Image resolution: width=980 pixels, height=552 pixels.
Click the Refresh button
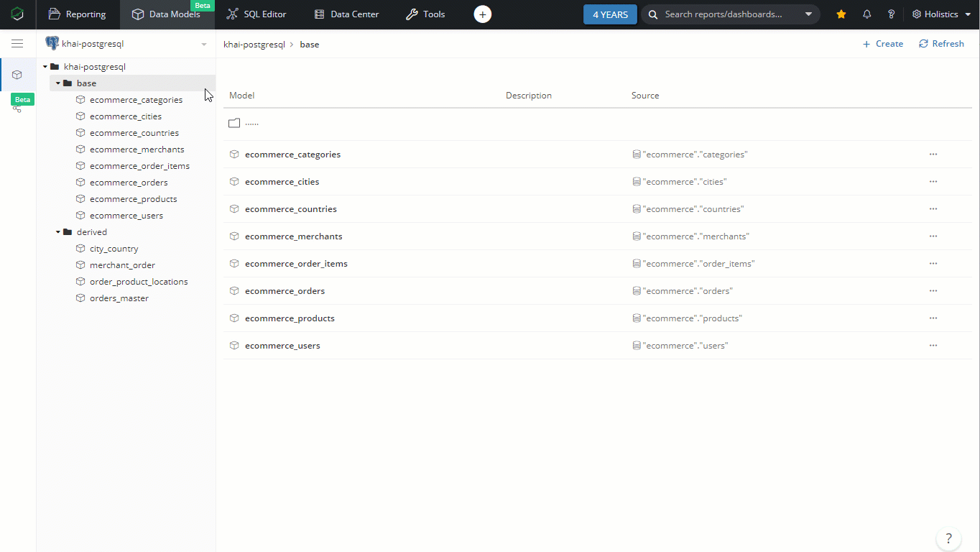pos(941,44)
